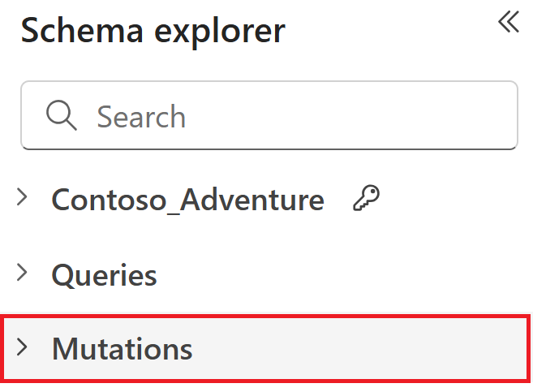533x392 pixels.
Task: Click the Search placeholder text
Action: [141, 117]
